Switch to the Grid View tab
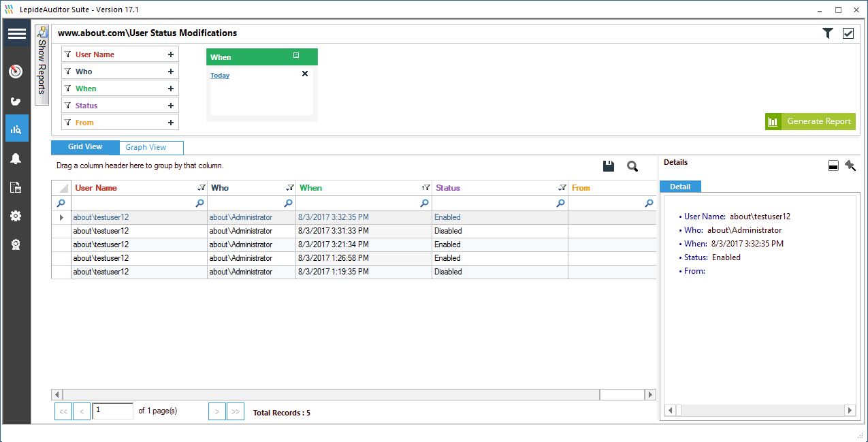Screen dimensions: 868x442 pos(85,147)
